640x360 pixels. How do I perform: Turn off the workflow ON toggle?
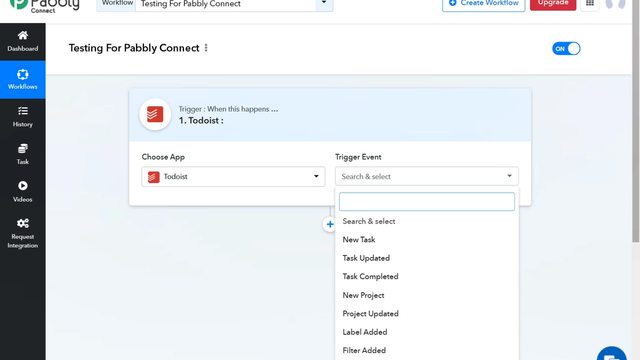[x=566, y=49]
